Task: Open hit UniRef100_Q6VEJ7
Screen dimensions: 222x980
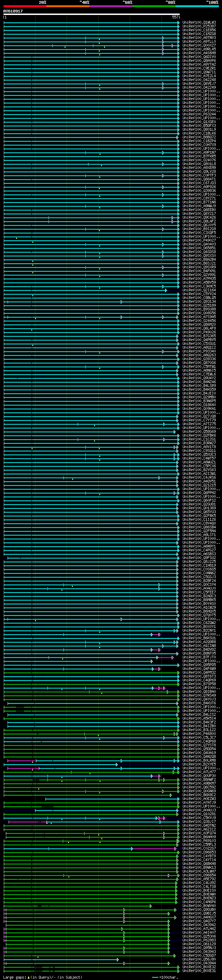Action: click(199, 84)
